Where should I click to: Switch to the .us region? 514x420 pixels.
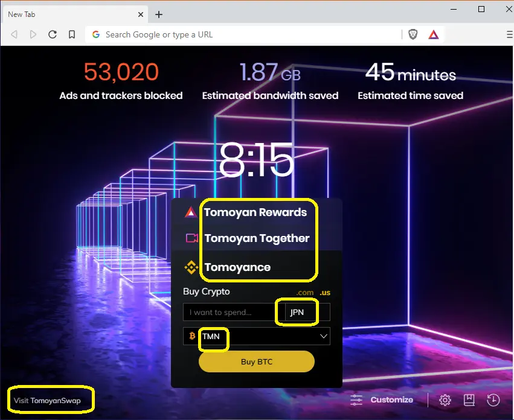point(325,293)
